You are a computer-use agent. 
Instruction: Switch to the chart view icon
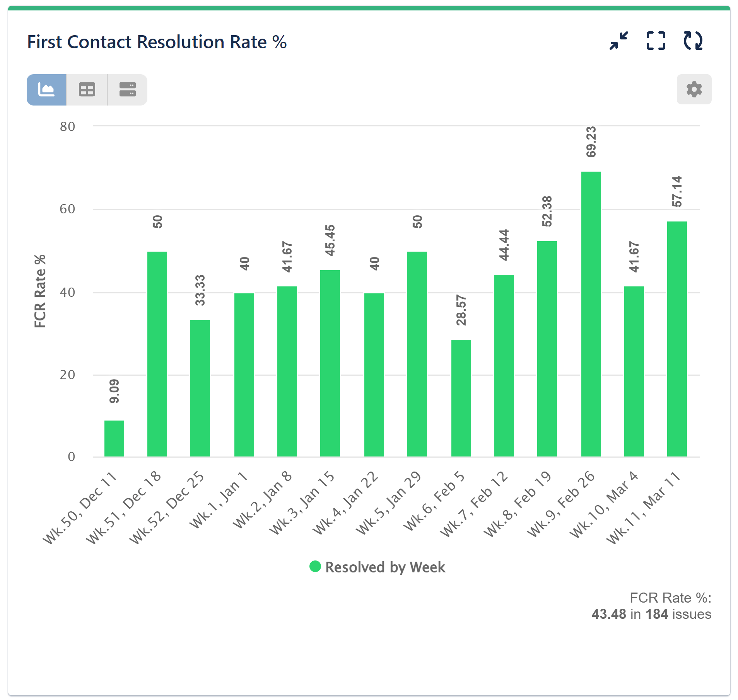tap(46, 90)
